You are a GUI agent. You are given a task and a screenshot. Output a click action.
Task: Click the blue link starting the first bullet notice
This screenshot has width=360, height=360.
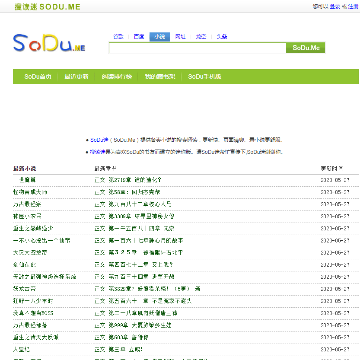(99, 140)
